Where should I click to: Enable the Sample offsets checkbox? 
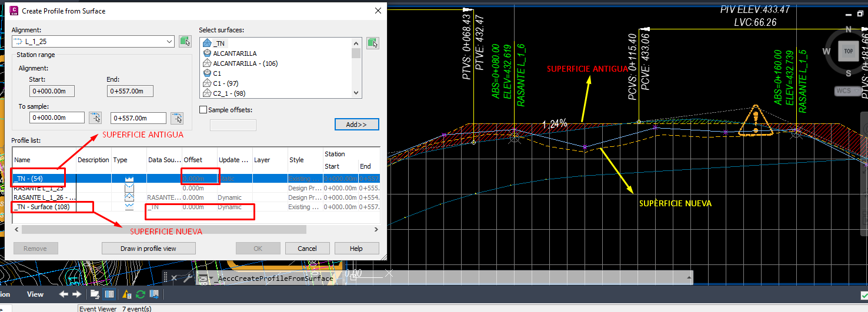point(203,110)
